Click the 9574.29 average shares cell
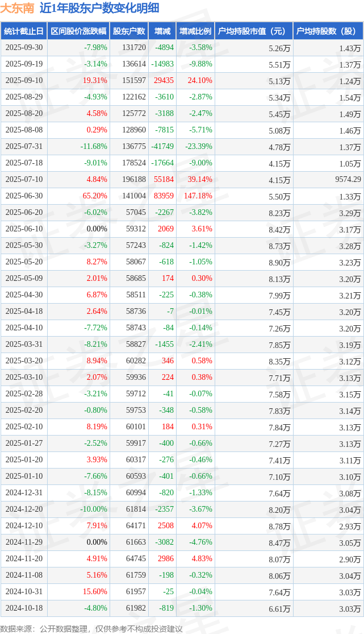The width and height of the screenshot is (364, 634). (x=344, y=180)
